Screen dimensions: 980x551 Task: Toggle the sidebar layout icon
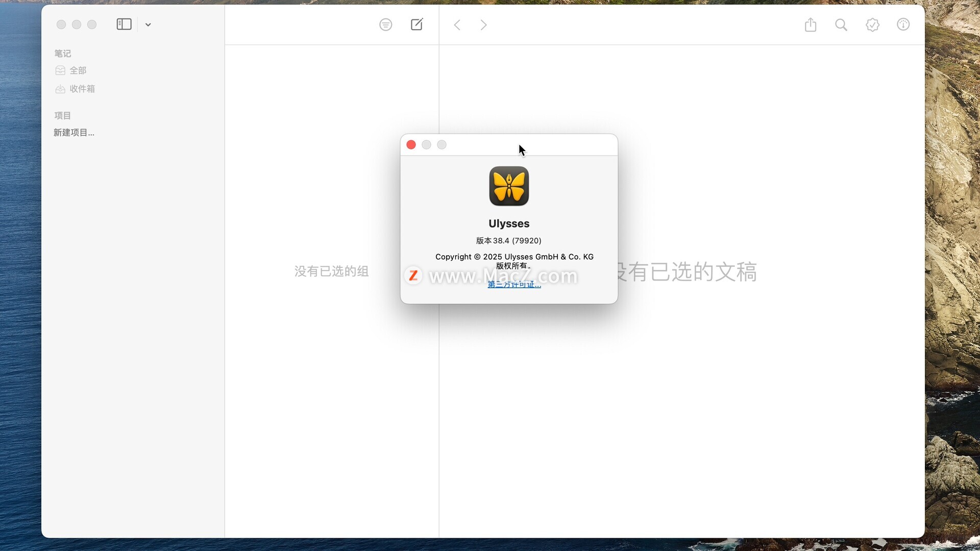[124, 24]
